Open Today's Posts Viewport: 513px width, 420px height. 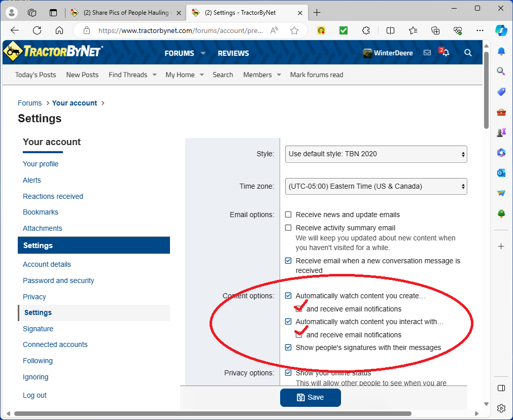[x=36, y=75]
